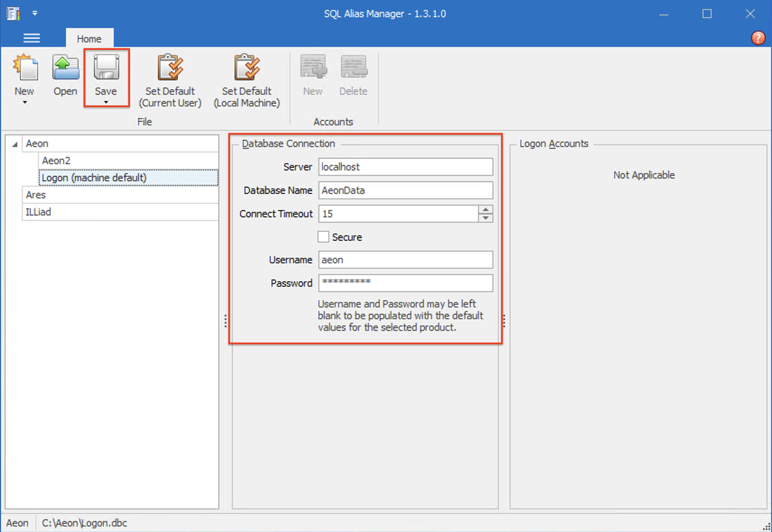Toggle the Secure checkbox

point(323,237)
